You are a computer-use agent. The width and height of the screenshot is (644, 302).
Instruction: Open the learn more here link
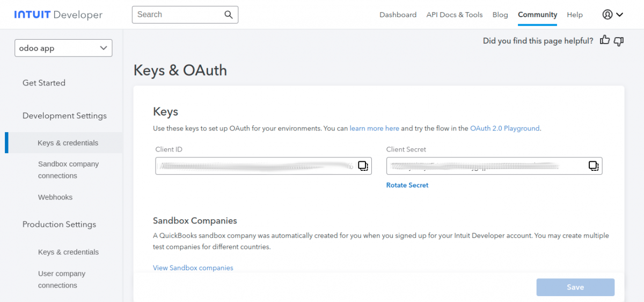(x=375, y=128)
